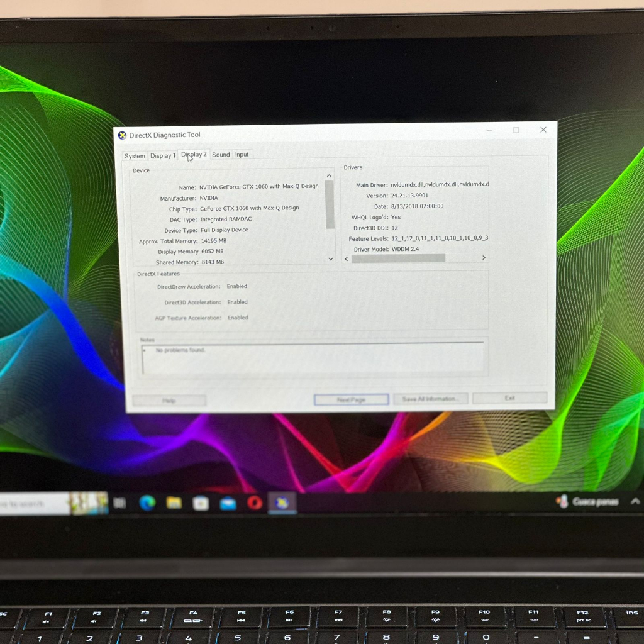The image size is (644, 644).
Task: Open the Microsoft Store taskbar icon
Action: (201, 503)
